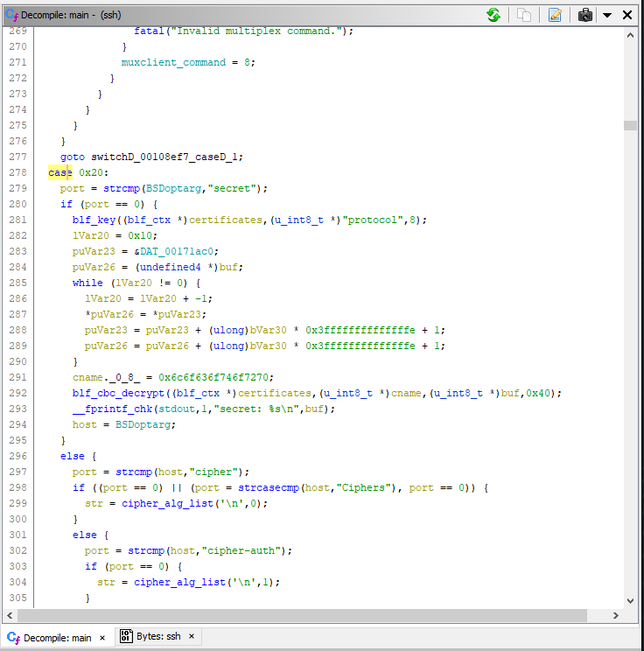Click constant 0x6c6f636f746f7270 on line 291
Image resolution: width=644 pixels, height=651 pixels.
[213, 377]
